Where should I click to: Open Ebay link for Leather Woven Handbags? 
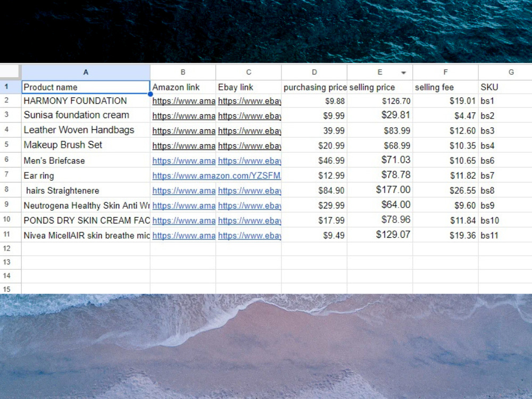pyautogui.click(x=250, y=131)
